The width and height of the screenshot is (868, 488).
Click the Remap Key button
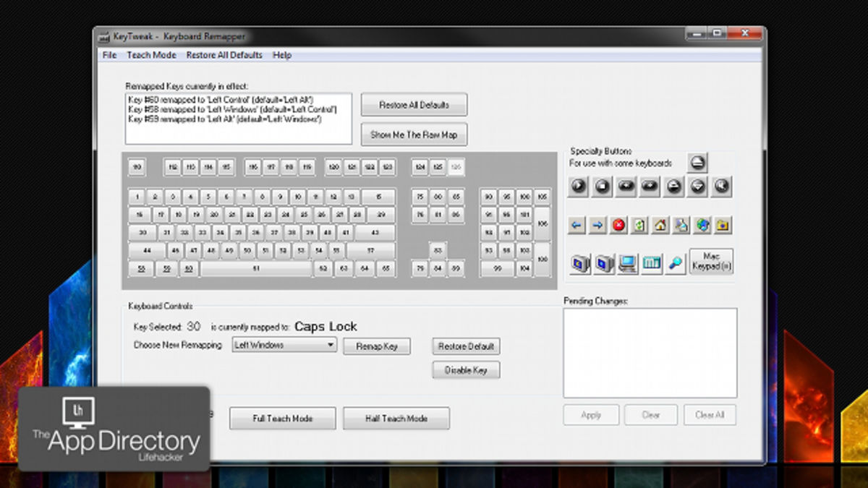[x=376, y=346]
